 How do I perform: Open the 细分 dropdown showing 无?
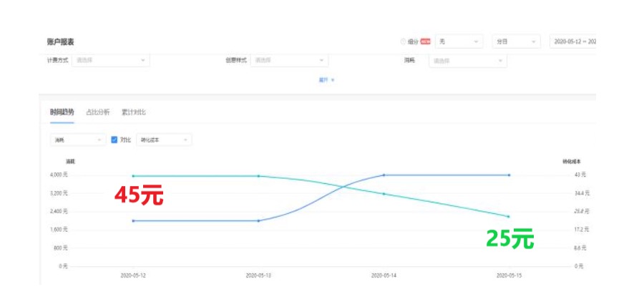point(459,42)
